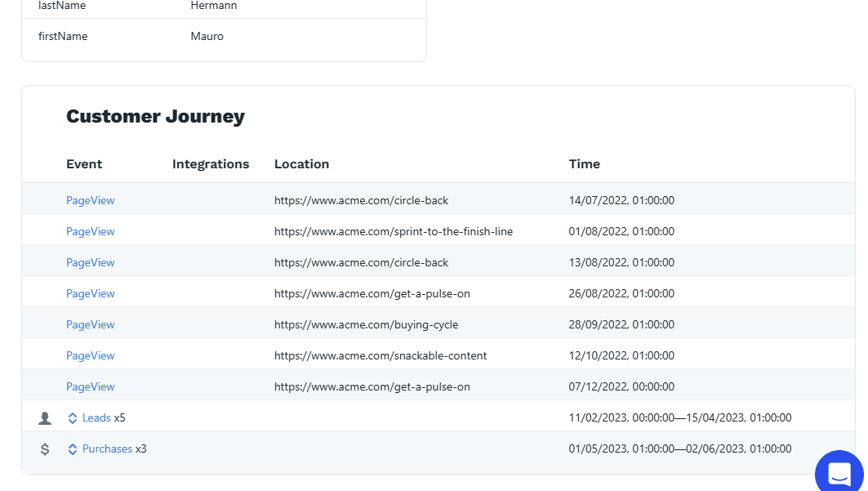Click the Integrations column header
868x491 pixels.
(211, 163)
